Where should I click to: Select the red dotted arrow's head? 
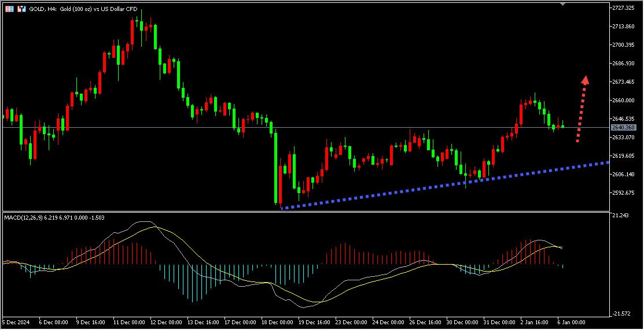point(586,80)
